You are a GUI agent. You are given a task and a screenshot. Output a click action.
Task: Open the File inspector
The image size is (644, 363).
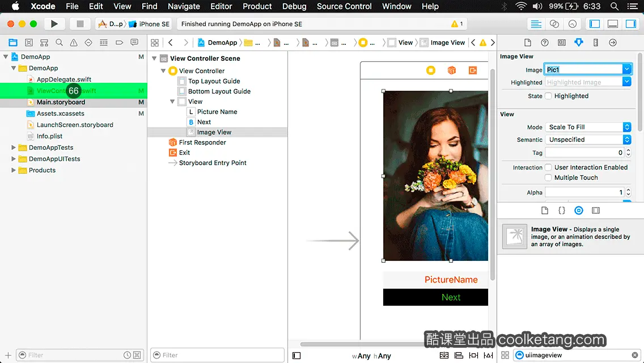(528, 43)
